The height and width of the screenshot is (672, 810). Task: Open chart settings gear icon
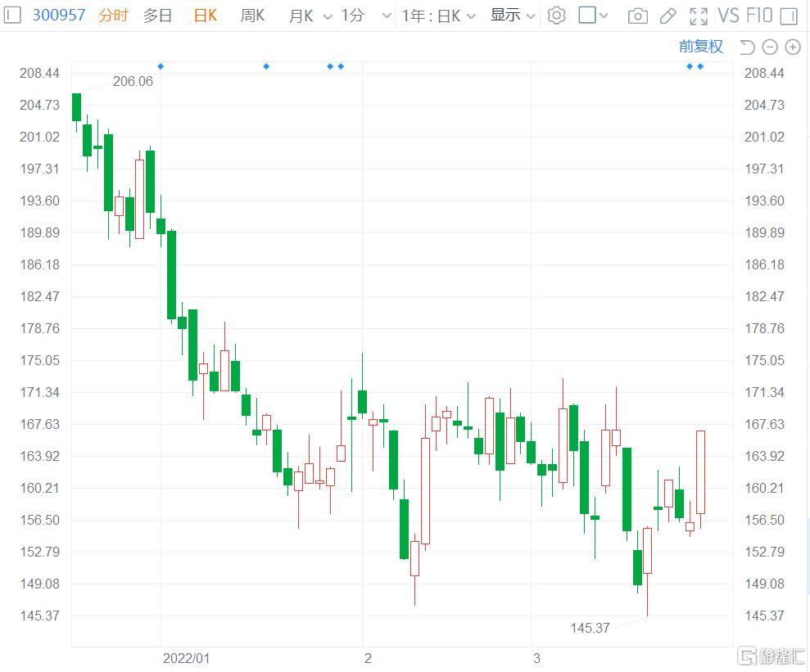[557, 16]
